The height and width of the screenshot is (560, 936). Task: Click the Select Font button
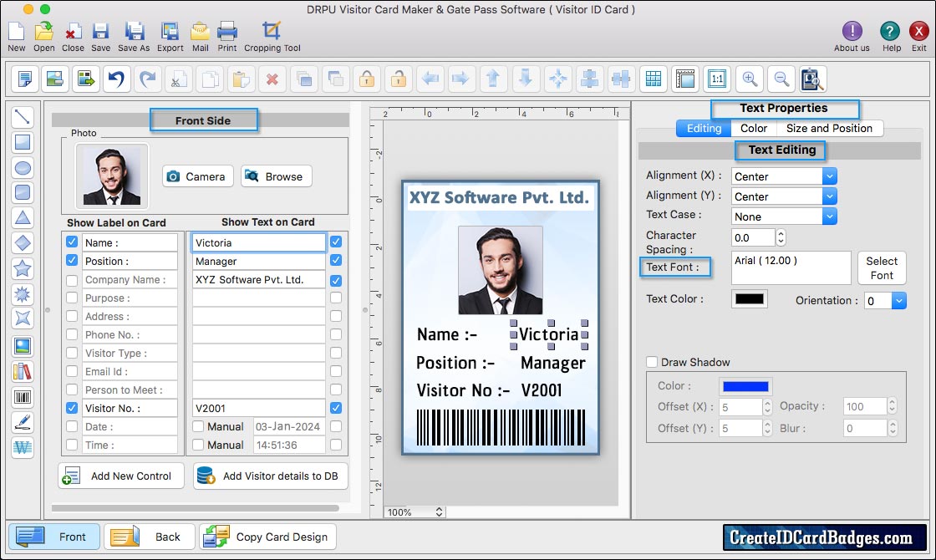882,268
